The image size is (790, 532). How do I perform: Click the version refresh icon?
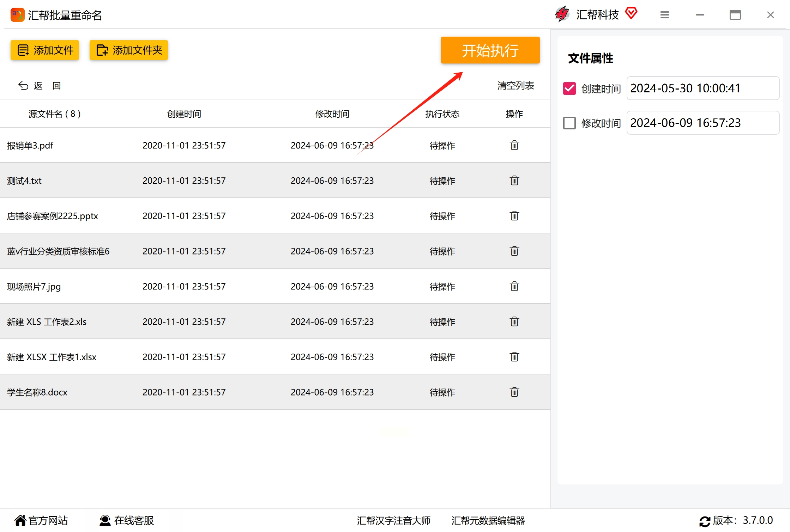[x=705, y=521]
